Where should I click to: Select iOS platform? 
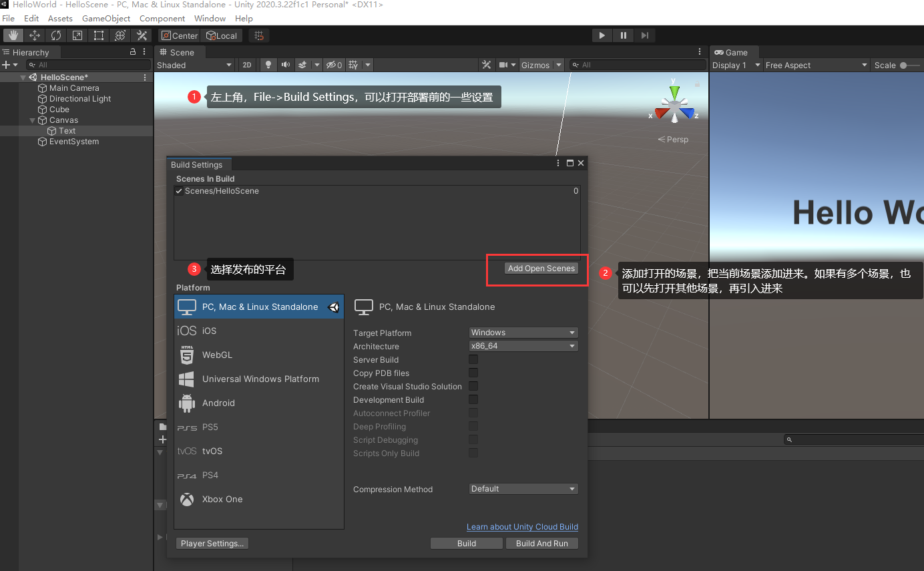pos(259,331)
